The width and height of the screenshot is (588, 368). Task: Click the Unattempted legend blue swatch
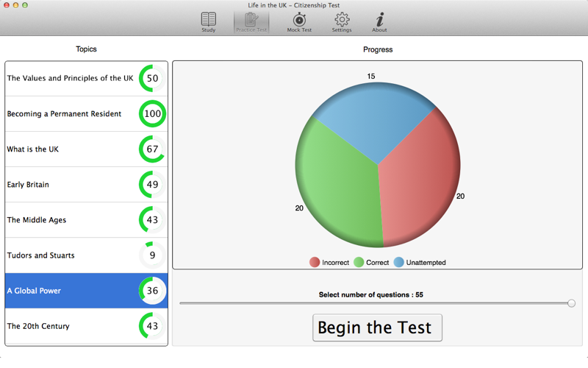point(398,262)
